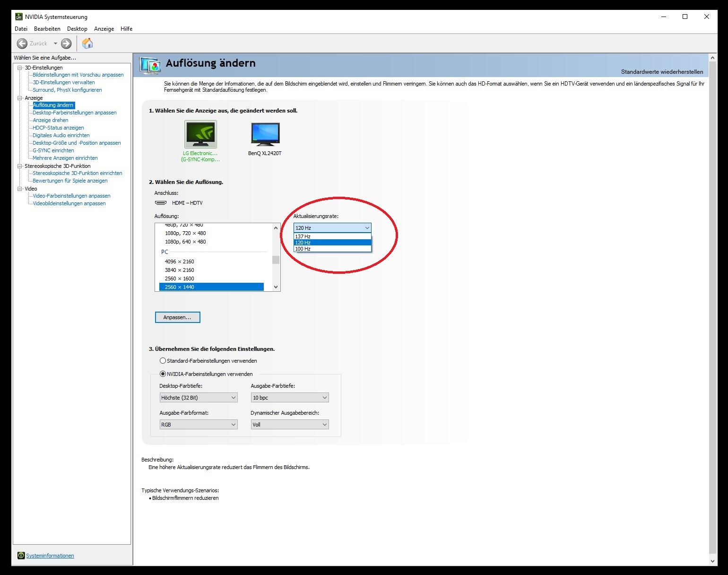The width and height of the screenshot is (728, 575).
Task: Choose 137 Hz refresh rate option
Action: (332, 236)
